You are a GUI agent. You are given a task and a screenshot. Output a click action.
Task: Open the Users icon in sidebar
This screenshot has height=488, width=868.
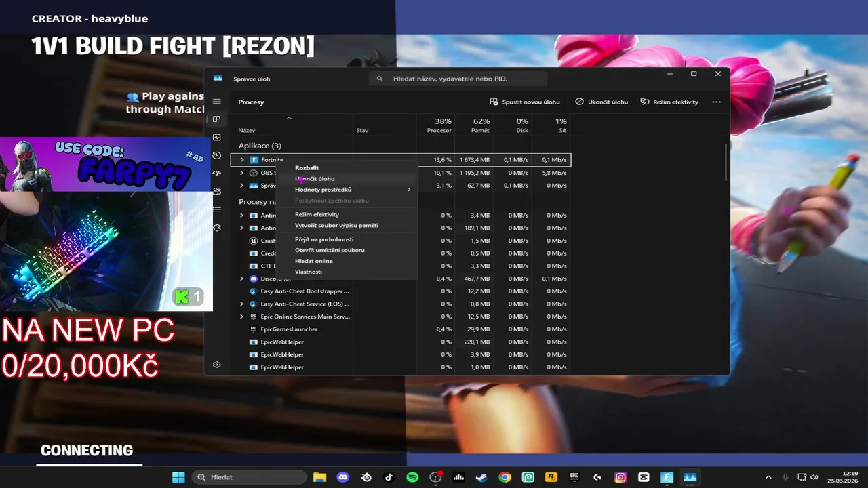[x=216, y=191]
